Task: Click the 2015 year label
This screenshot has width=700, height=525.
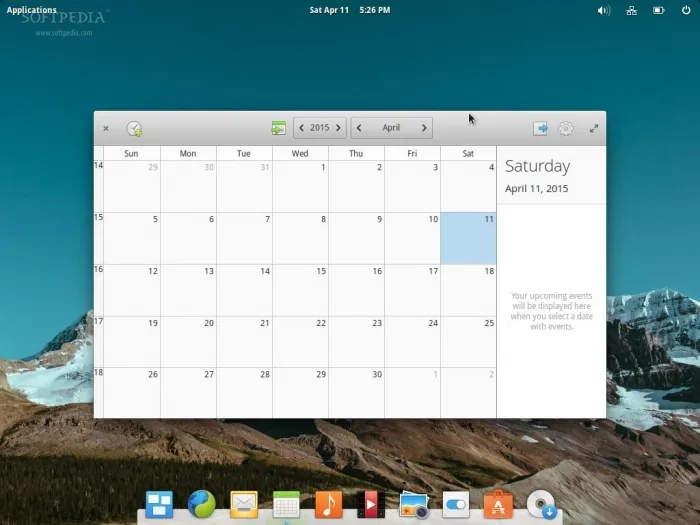Action: [320, 128]
